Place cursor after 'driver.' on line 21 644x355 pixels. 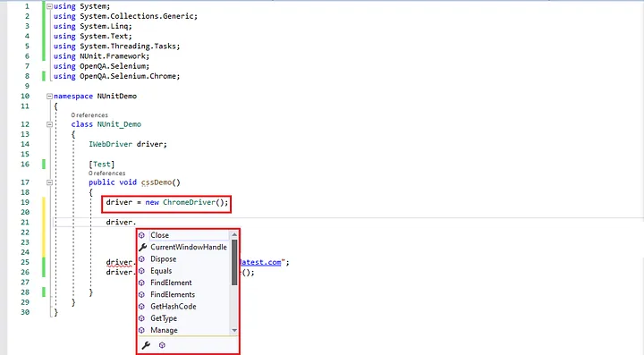point(136,222)
